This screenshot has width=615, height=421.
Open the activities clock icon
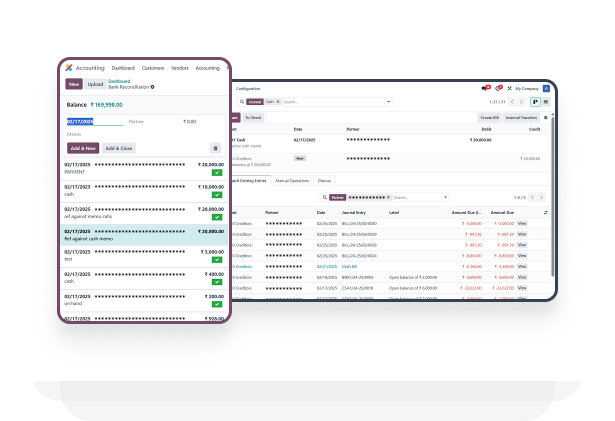[498, 88]
